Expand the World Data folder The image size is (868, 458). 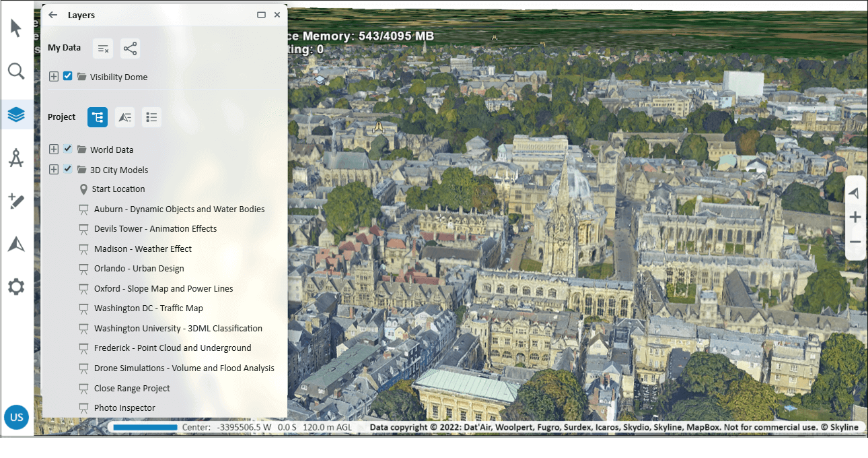click(x=54, y=149)
